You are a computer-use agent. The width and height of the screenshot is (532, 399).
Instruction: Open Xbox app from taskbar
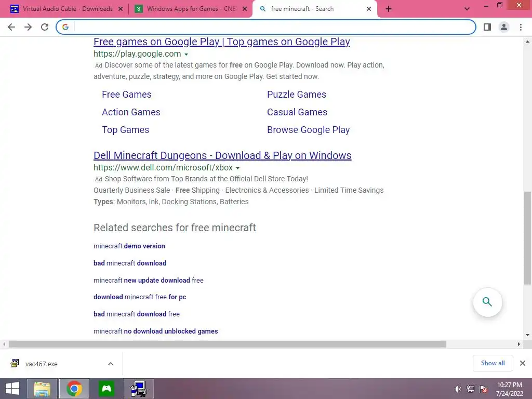[x=107, y=389]
